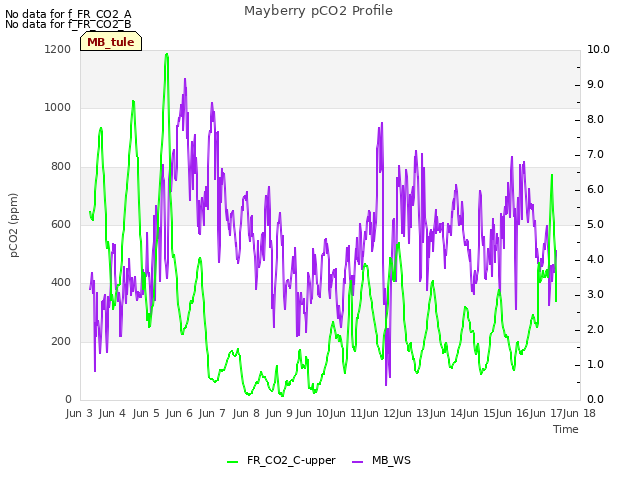
Task: Click the Time x-axis label
Action: click(x=566, y=429)
